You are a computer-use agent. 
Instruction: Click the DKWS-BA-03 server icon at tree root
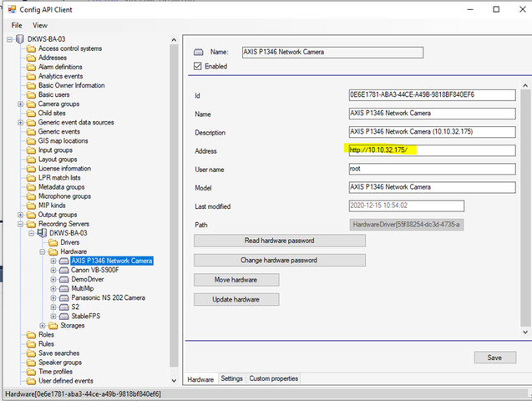pos(21,39)
